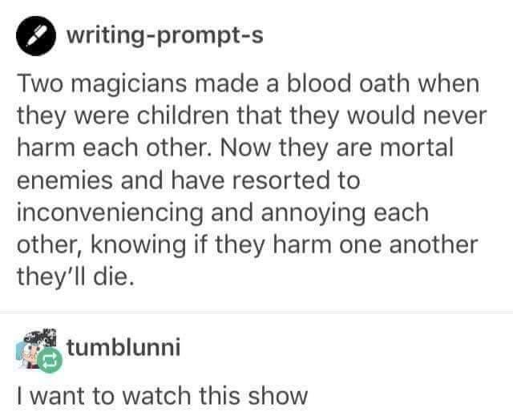Image resolution: width=513 pixels, height=420 pixels.
Task: Click "annoying each" in the prompt text
Action: pyautogui.click(x=345, y=213)
